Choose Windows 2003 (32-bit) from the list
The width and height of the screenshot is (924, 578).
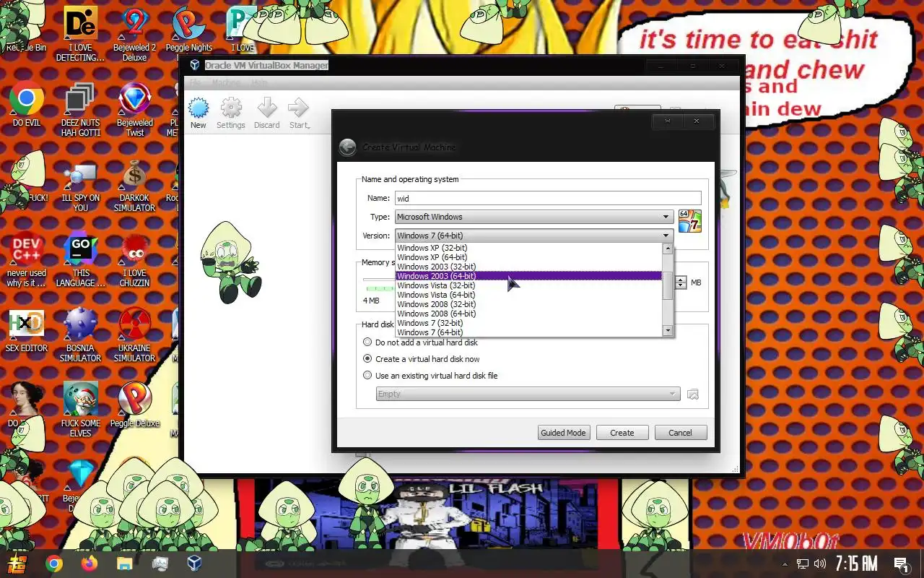pos(528,267)
